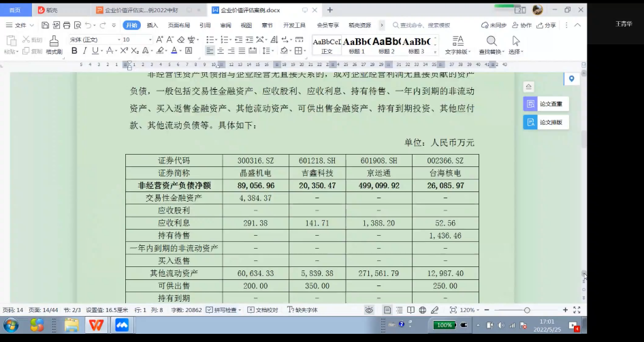
Task: Open the 文字排版 text layout tool
Action: (457, 45)
